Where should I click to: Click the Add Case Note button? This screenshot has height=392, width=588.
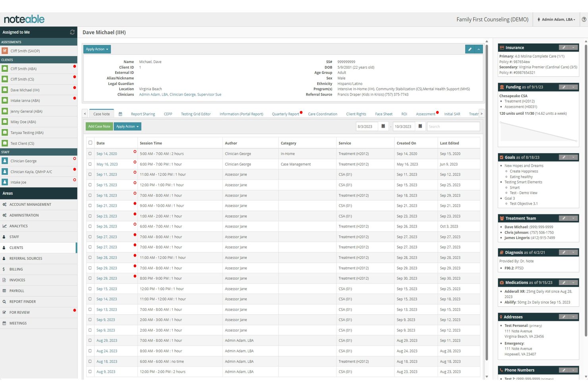[x=99, y=126]
